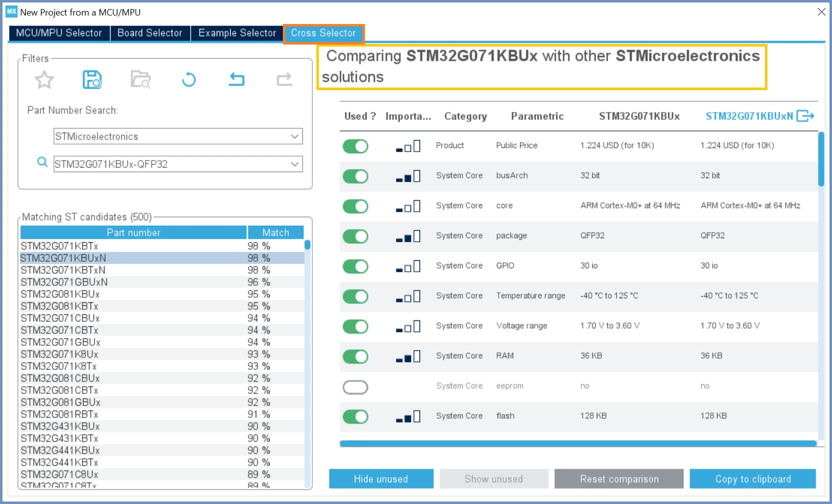Click the Hide unused button
Screen dimensions: 832x504
point(381,479)
